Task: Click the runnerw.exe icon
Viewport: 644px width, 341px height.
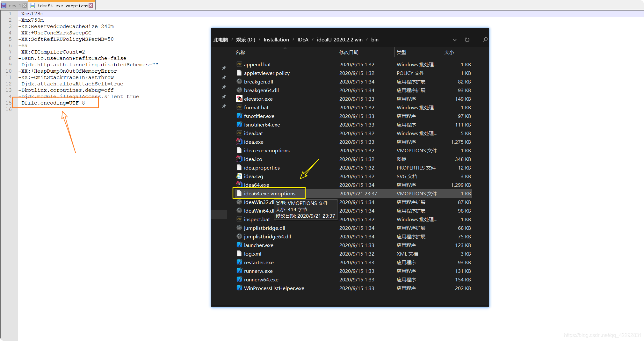Action: [x=239, y=271]
